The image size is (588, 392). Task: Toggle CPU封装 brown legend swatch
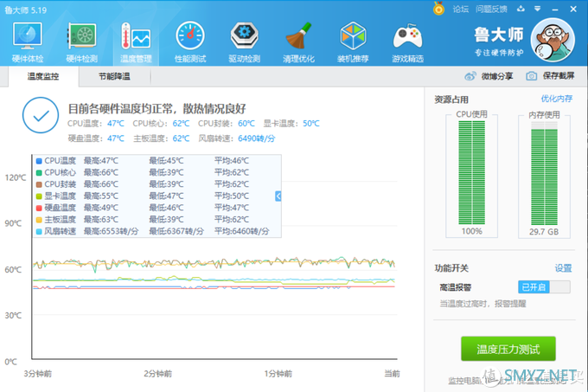coord(39,184)
